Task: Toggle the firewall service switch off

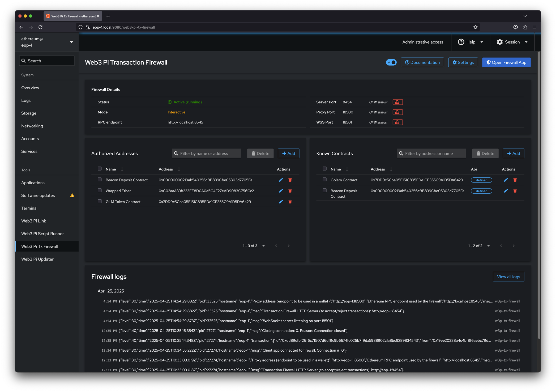Action: tap(391, 62)
